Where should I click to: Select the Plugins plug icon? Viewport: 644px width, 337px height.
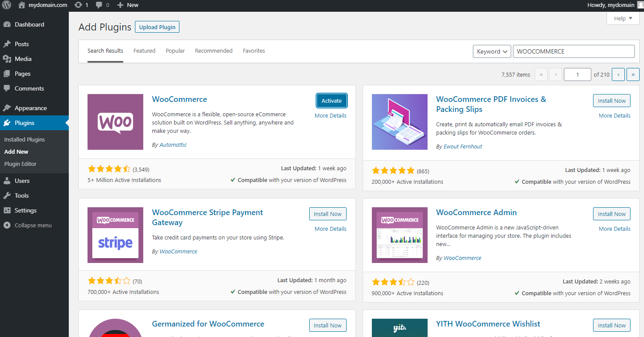(7, 123)
